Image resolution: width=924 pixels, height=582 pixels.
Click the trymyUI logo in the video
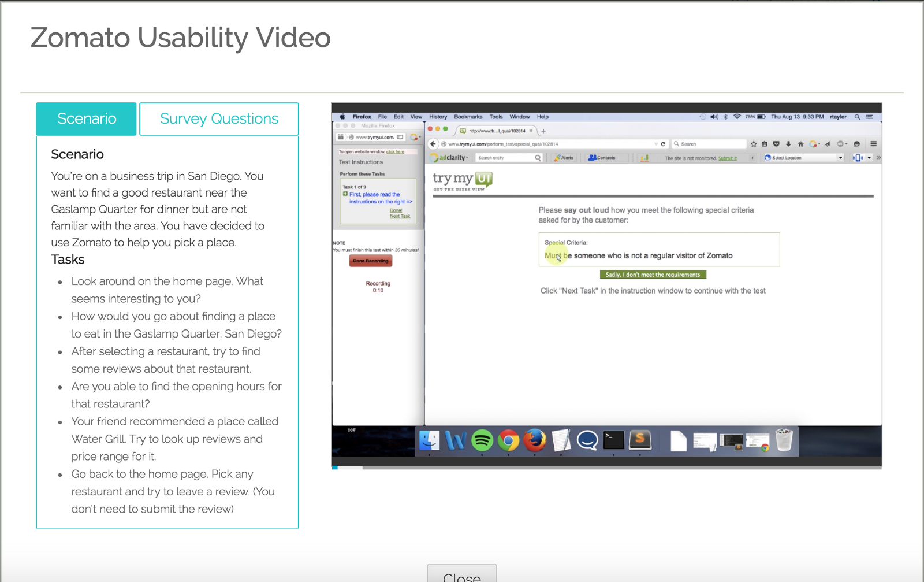point(463,180)
